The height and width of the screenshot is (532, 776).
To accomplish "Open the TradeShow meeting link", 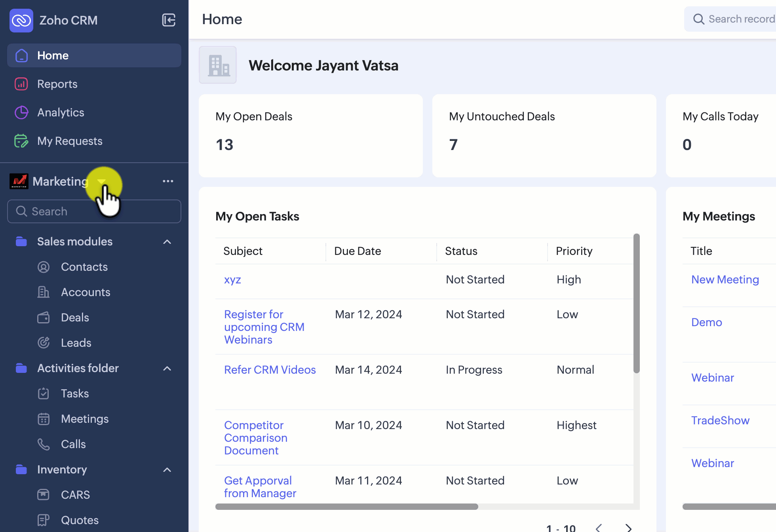I will point(720,420).
